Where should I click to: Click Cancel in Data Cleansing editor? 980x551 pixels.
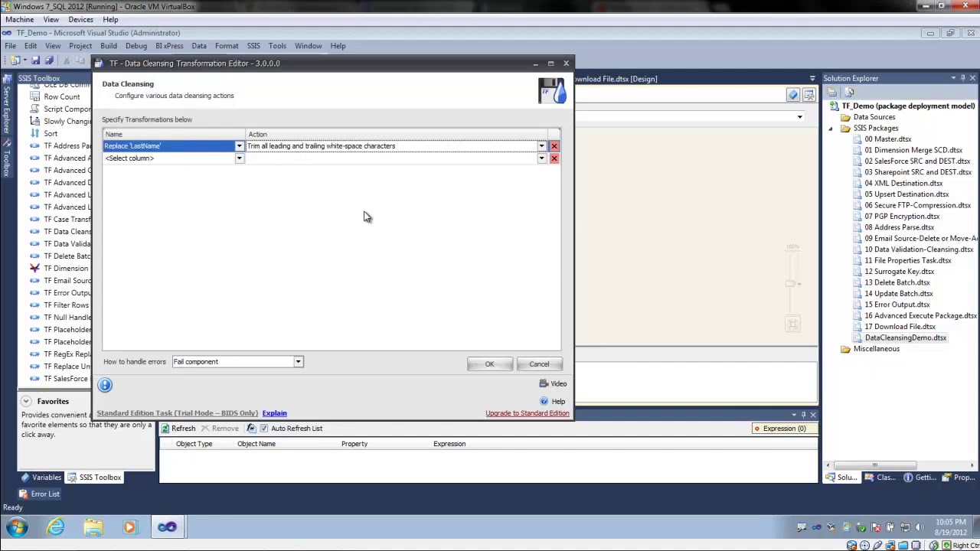[x=539, y=364]
